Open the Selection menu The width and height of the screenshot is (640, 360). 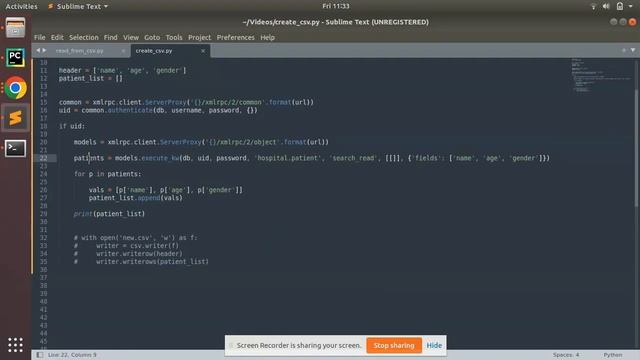click(84, 37)
